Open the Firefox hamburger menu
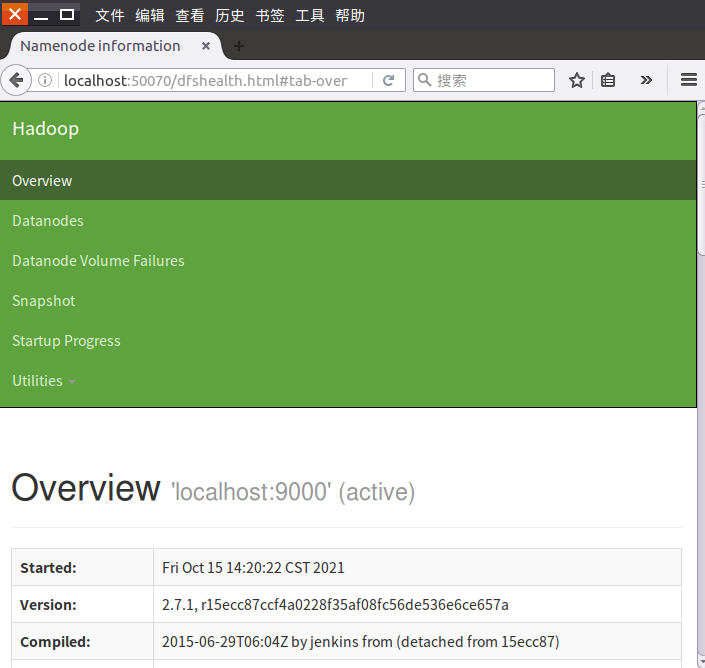This screenshot has width=705, height=668. tap(688, 80)
